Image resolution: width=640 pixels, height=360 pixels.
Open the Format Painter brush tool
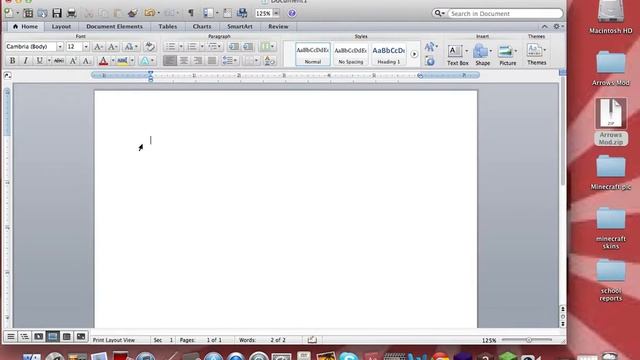point(133,13)
